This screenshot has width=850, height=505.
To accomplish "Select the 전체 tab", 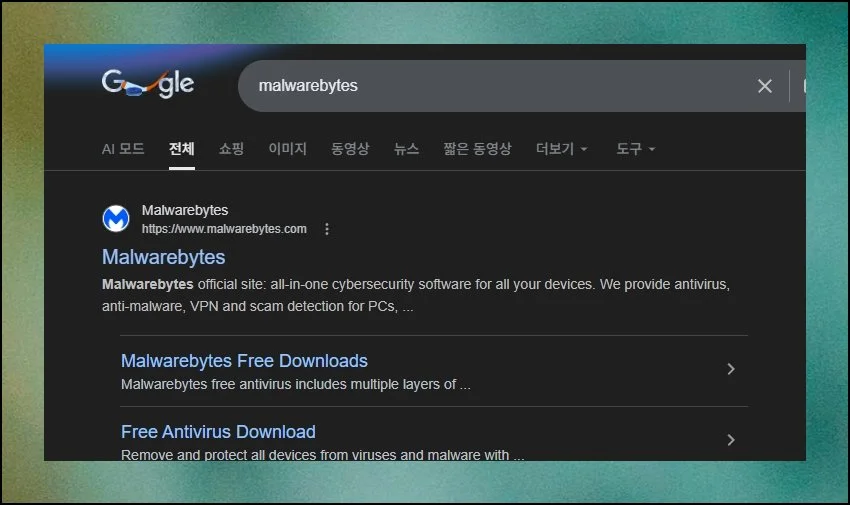I will 181,149.
